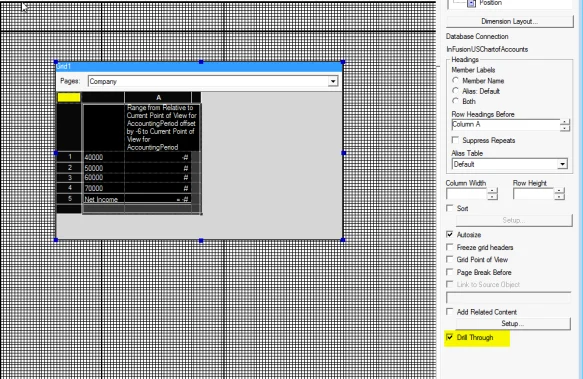Viewport: 583px width, 379px height.
Task: Select row 4 header in grid
Action: click(x=69, y=188)
